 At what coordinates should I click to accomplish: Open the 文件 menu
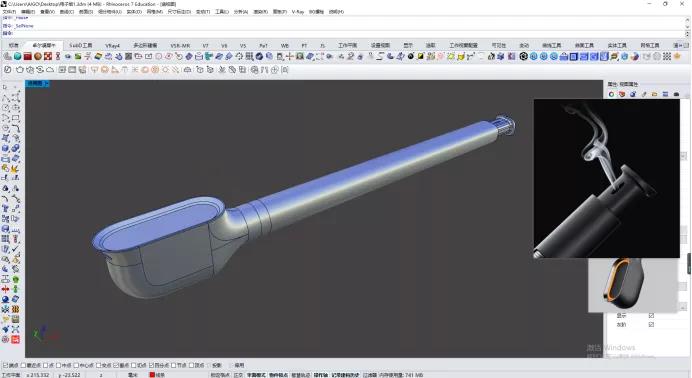(x=9, y=11)
